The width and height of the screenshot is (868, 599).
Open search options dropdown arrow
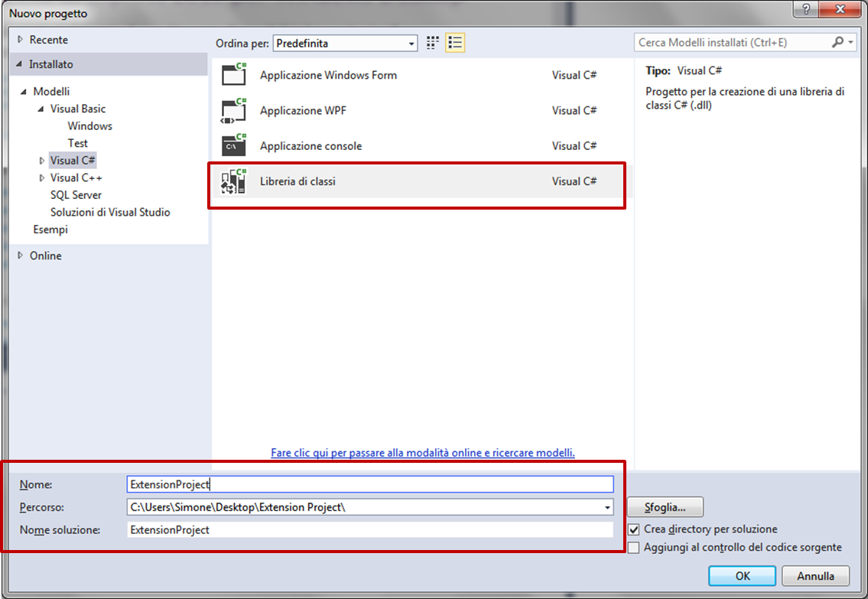coord(851,42)
